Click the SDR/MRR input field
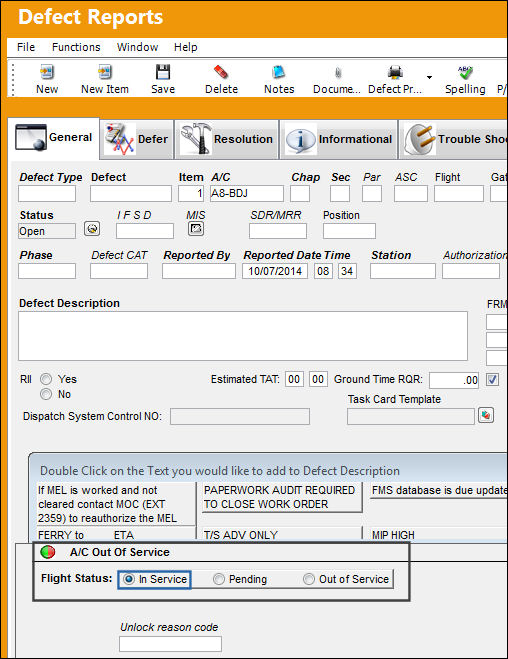The height and width of the screenshot is (659, 508). click(x=278, y=231)
